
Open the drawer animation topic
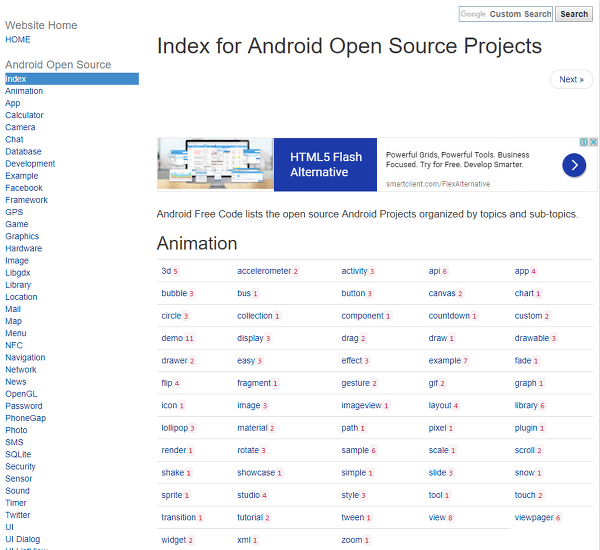(x=174, y=361)
